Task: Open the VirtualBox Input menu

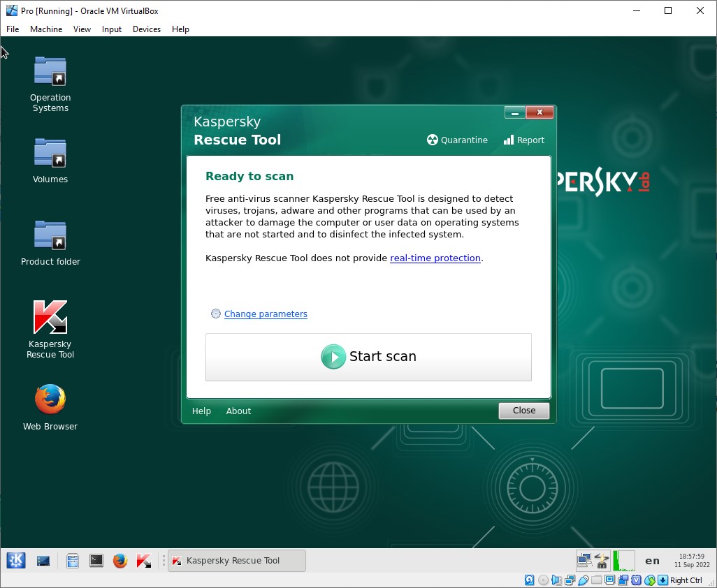Action: (x=112, y=29)
